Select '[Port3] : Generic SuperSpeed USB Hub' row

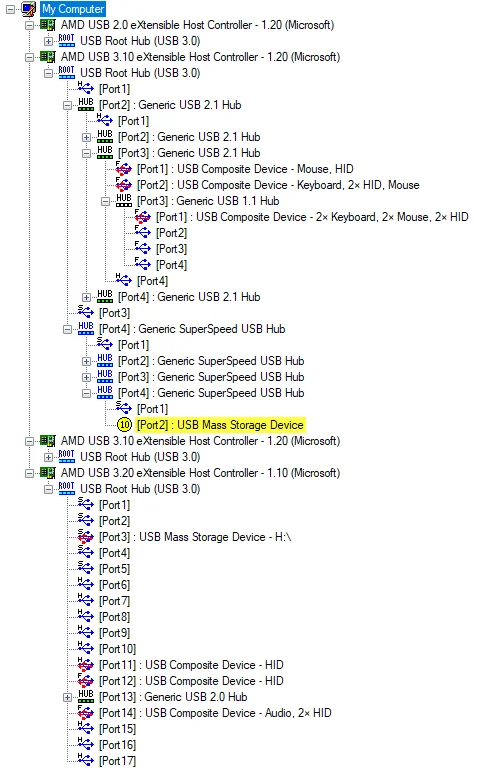211,377
